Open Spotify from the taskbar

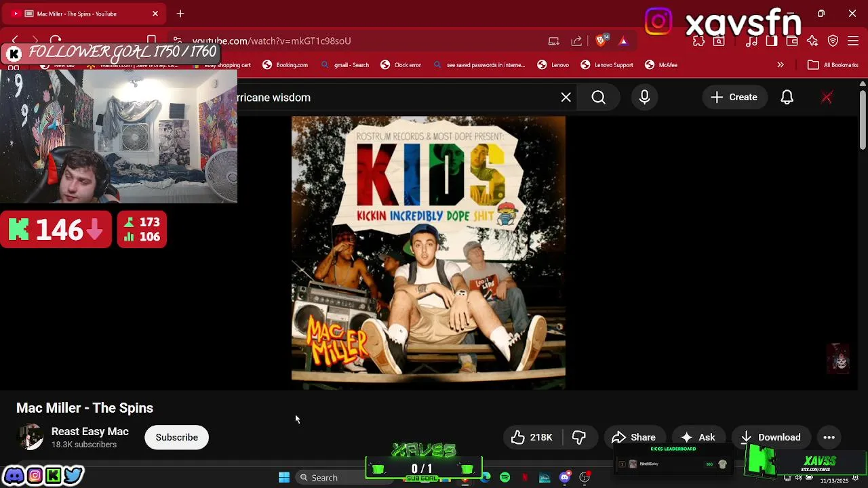click(505, 477)
